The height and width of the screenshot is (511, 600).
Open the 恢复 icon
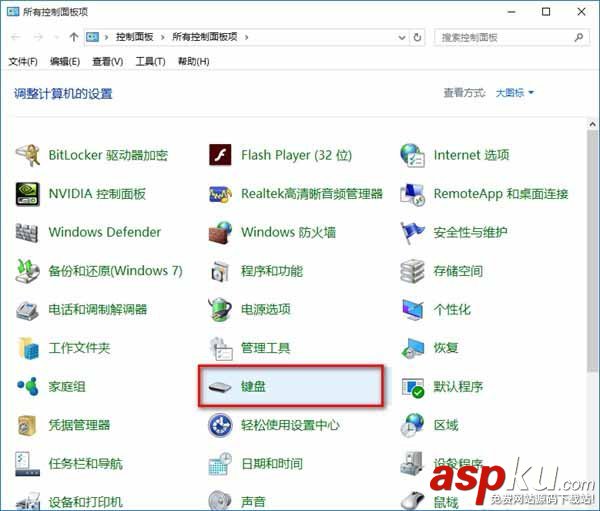(412, 348)
